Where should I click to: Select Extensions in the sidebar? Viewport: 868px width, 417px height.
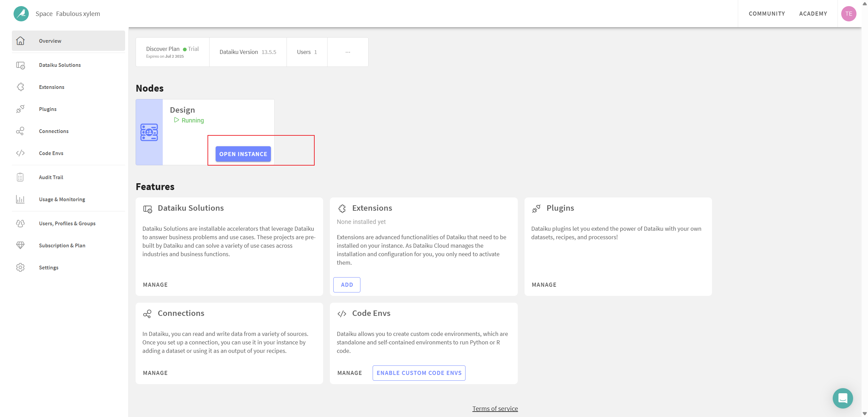(x=68, y=87)
